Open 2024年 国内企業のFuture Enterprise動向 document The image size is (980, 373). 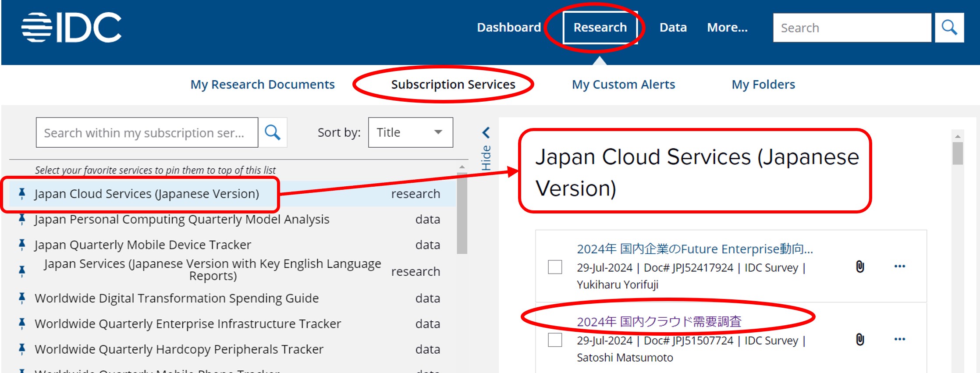pos(695,249)
